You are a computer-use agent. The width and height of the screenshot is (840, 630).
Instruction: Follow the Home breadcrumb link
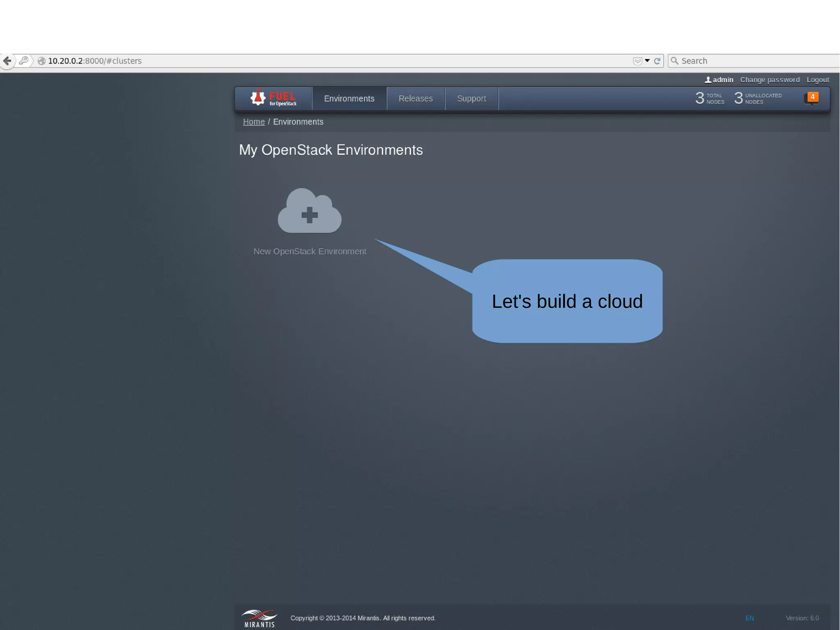point(254,122)
